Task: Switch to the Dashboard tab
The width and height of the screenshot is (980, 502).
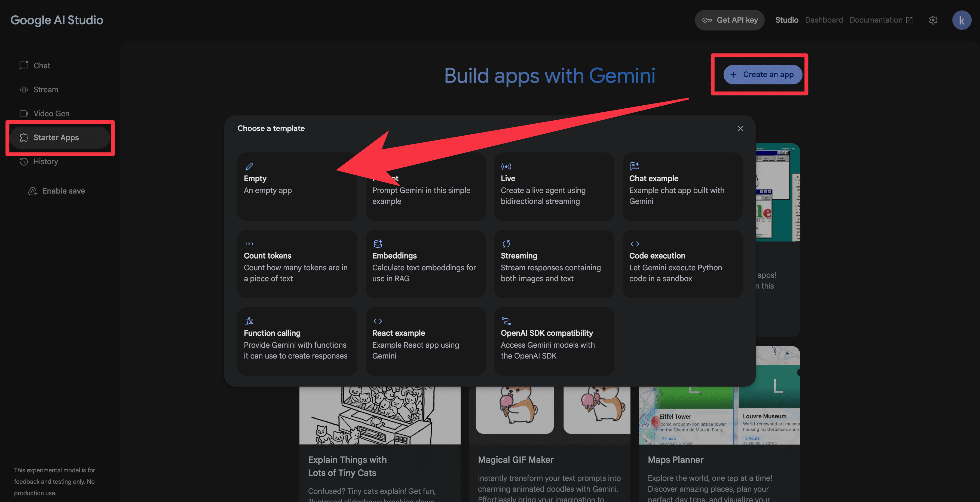Action: [824, 20]
